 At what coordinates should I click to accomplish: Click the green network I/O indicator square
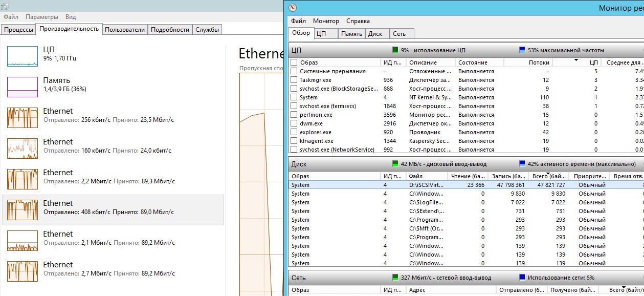point(395,278)
